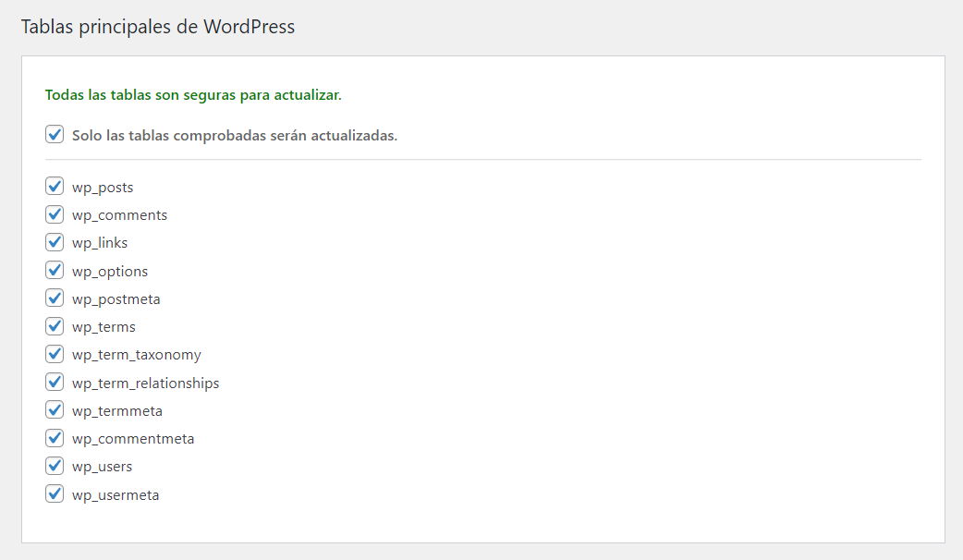Toggle the wp_comments checkbox
Viewport: 963px width, 560px height.
pos(55,214)
